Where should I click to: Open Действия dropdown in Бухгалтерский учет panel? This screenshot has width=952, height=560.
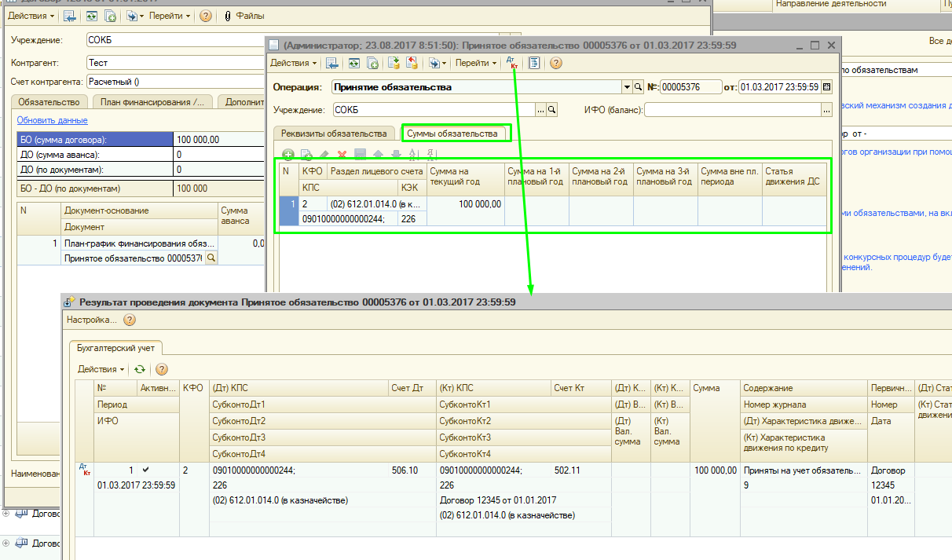click(101, 369)
